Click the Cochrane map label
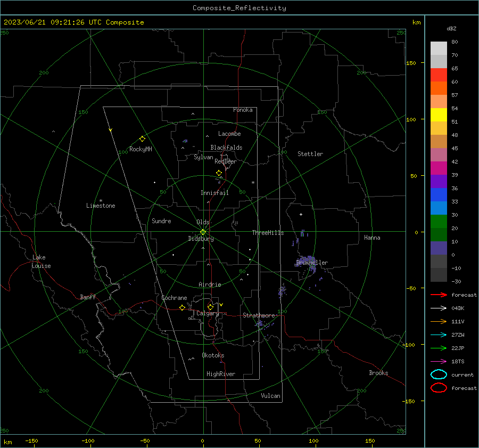The image size is (479, 448). [x=174, y=298]
